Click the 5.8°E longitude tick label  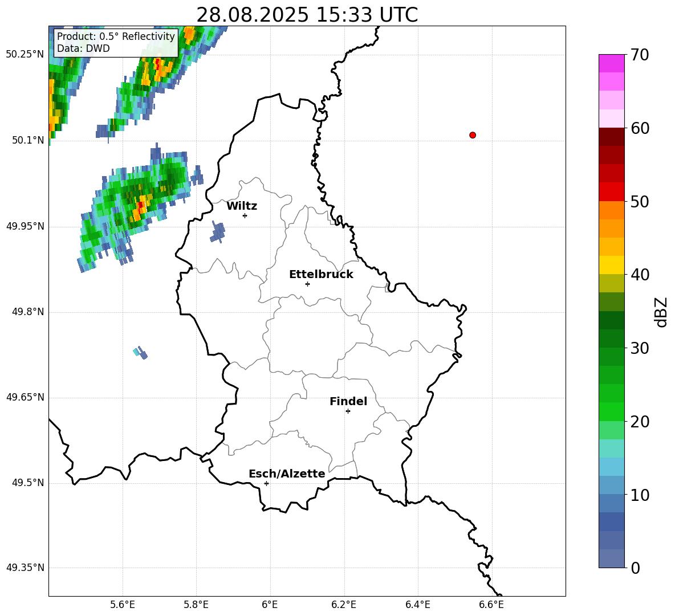tap(196, 605)
